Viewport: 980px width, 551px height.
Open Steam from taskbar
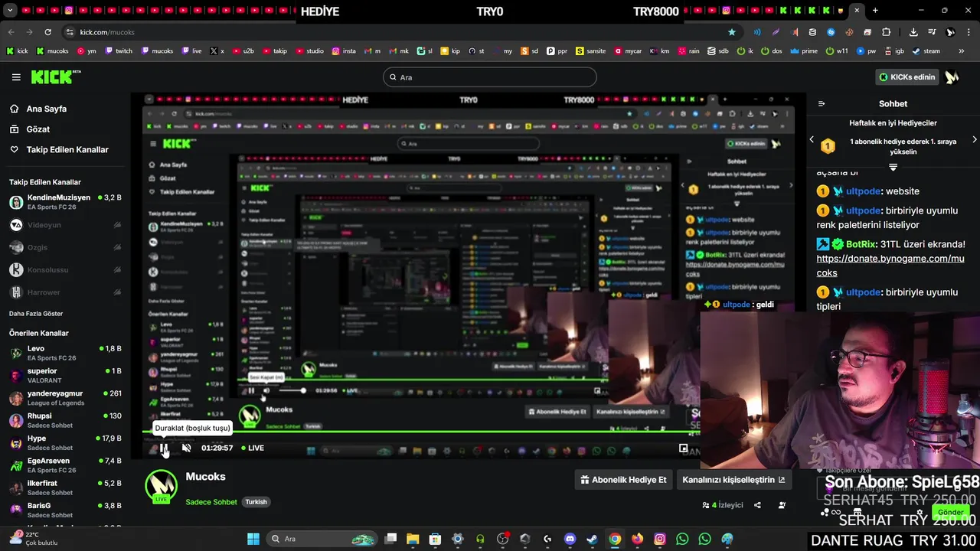(x=592, y=539)
